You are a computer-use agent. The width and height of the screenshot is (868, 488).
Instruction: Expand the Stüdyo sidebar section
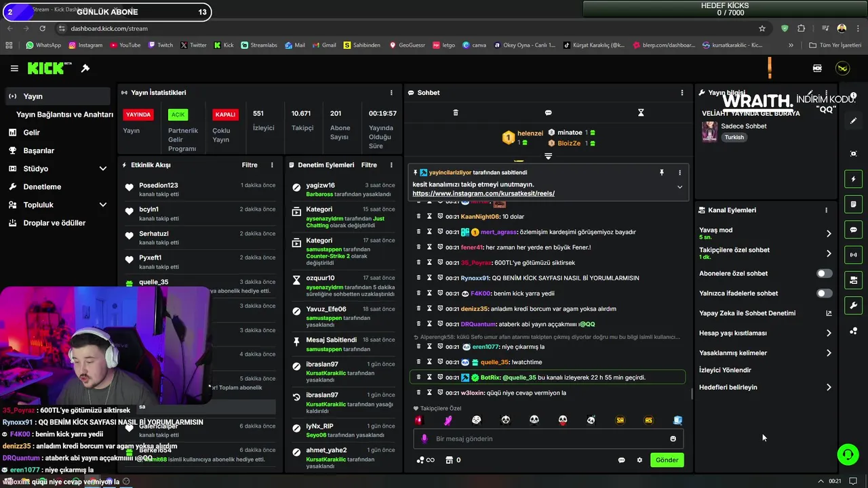click(x=103, y=169)
